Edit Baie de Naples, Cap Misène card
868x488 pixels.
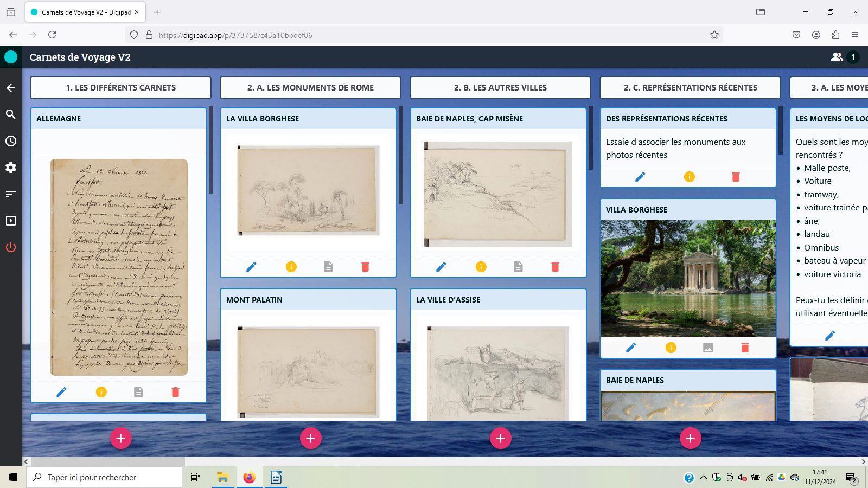tap(442, 267)
